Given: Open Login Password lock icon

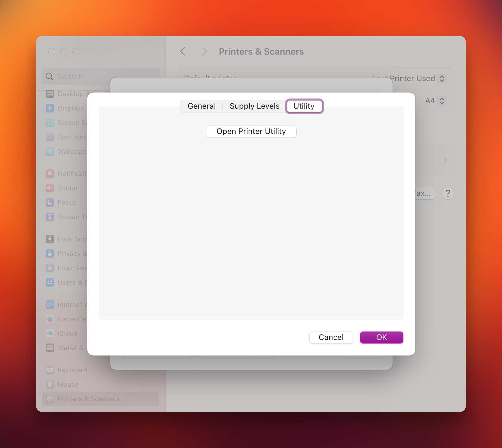Looking at the screenshot, I should 50,268.
